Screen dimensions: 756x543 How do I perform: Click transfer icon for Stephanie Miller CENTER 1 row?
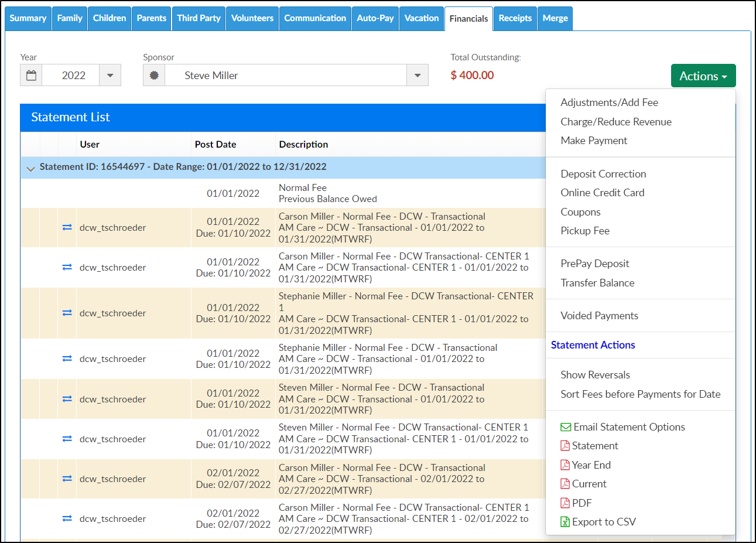click(67, 313)
